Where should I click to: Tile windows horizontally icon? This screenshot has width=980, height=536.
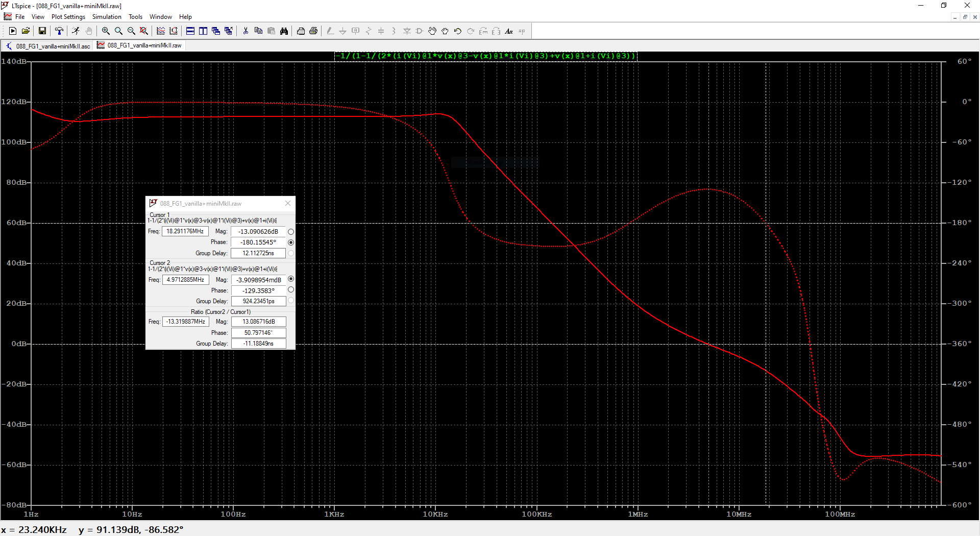tap(190, 31)
